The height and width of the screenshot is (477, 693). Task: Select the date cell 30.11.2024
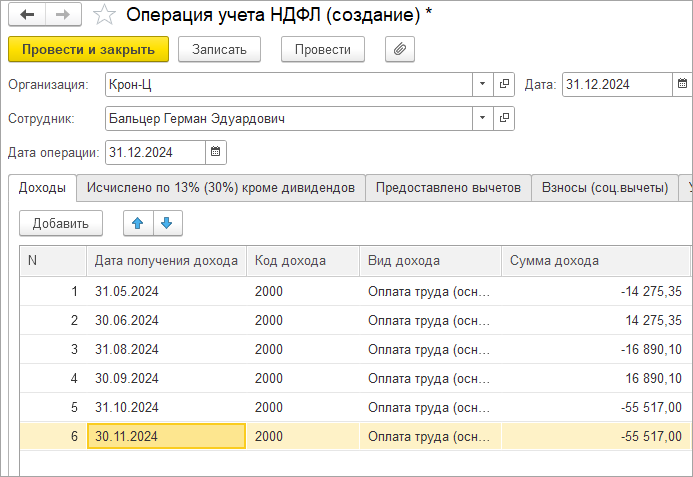[166, 436]
